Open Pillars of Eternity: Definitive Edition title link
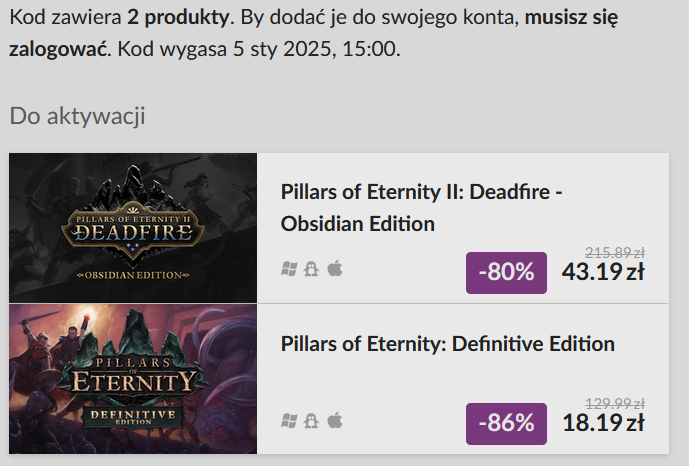The image size is (689, 466). (447, 344)
